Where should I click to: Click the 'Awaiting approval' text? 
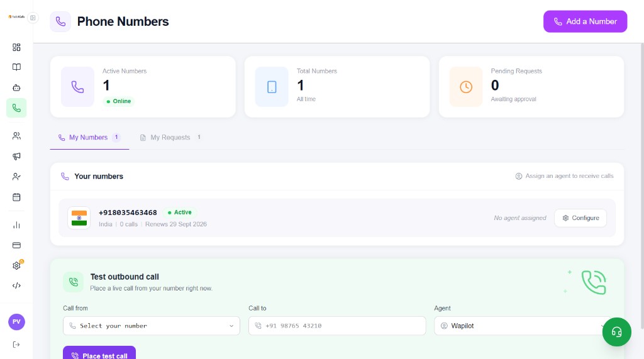point(513,99)
